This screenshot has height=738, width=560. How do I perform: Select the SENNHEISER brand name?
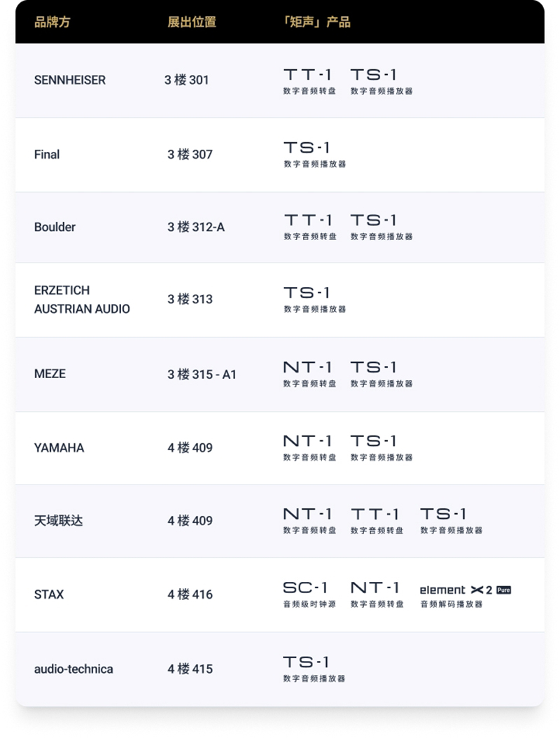click(70, 80)
